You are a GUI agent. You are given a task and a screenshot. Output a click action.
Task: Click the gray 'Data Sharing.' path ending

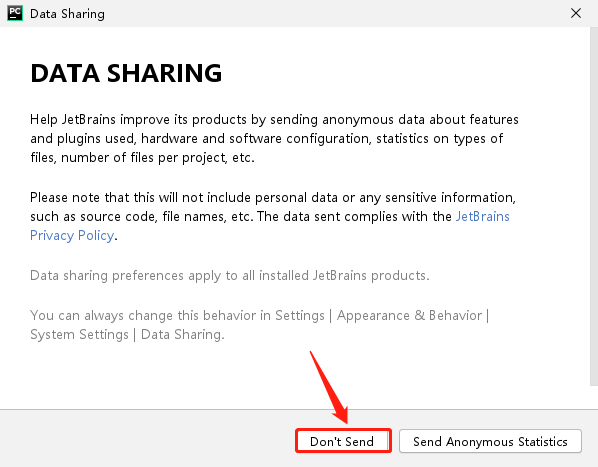[183, 334]
